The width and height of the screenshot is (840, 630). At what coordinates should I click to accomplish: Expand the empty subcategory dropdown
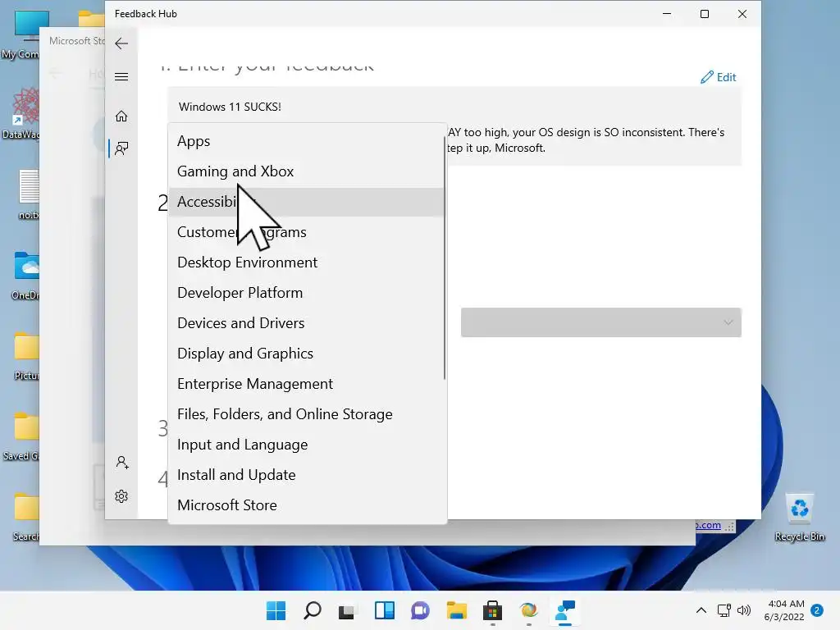[x=601, y=322]
